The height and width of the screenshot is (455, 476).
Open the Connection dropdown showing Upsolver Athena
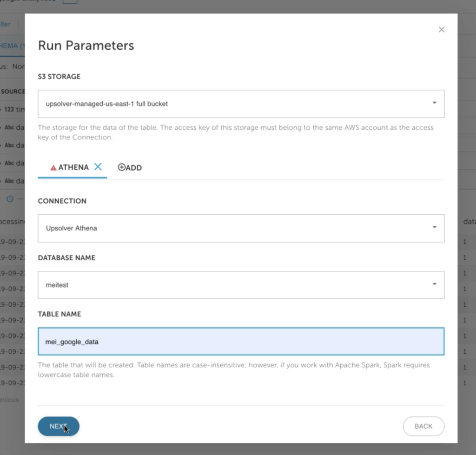click(241, 228)
